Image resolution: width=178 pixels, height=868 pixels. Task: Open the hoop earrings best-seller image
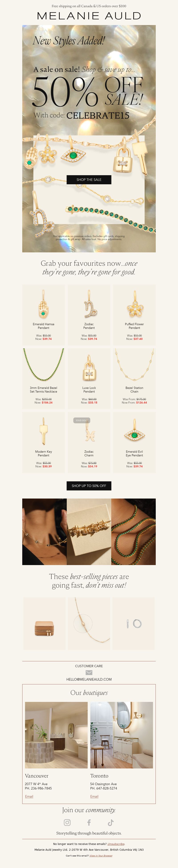pyautogui.click(x=133, y=623)
